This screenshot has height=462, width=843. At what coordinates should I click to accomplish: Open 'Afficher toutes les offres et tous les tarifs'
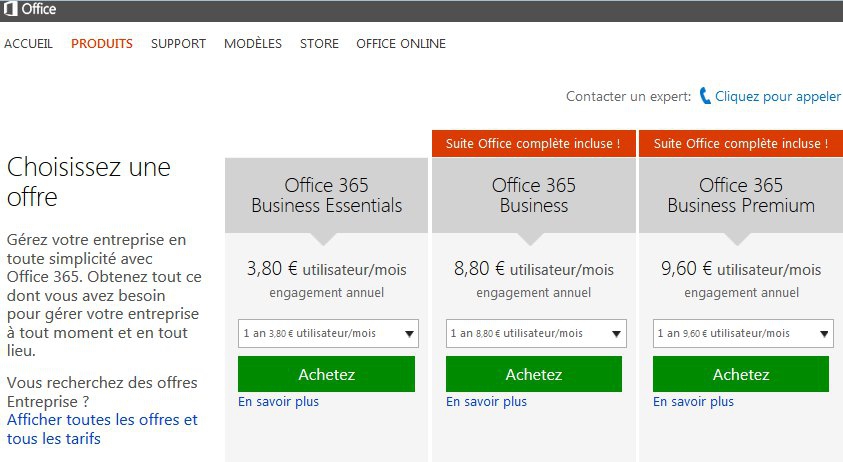coord(102,429)
